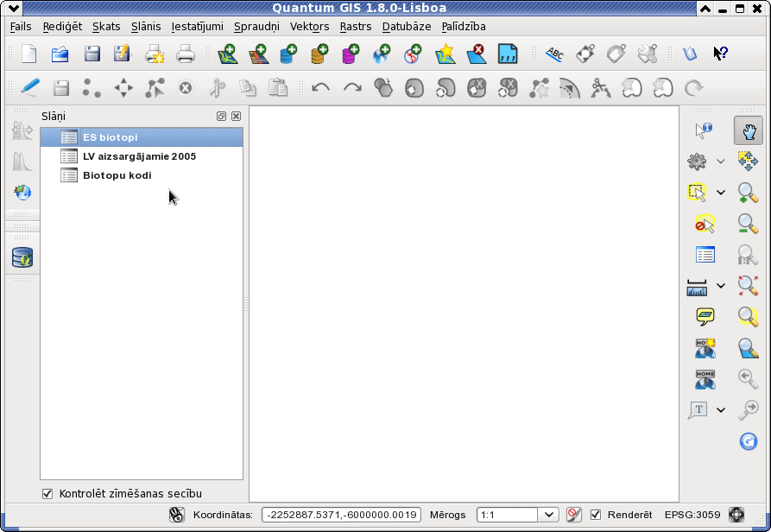Add a raster layer
This screenshot has height=532, width=771.
(x=258, y=53)
